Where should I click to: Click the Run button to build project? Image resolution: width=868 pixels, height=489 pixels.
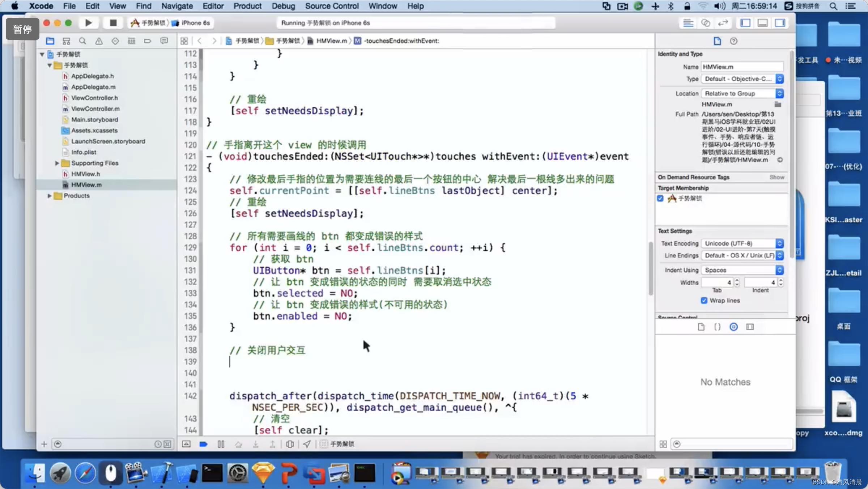(88, 23)
